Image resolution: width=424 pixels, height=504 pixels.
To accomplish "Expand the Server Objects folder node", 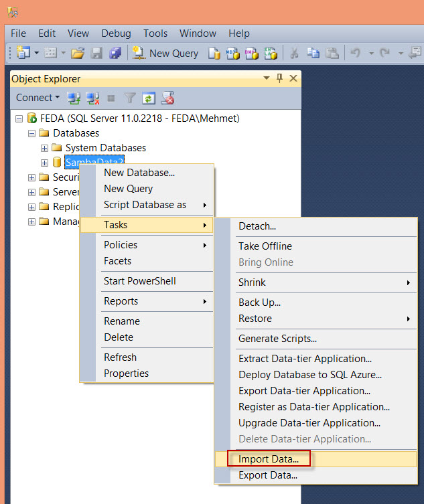I will point(31,193).
